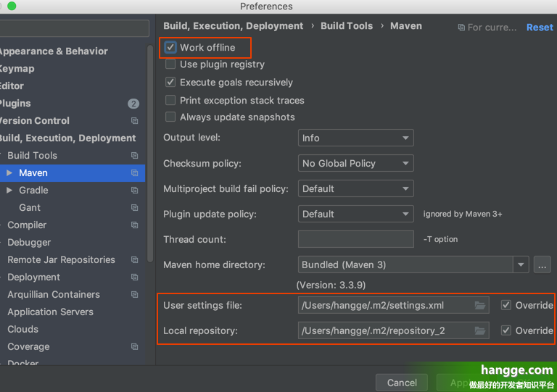The image size is (557, 392).
Task: Click the For current project icon in header
Action: pyautogui.click(x=461, y=28)
